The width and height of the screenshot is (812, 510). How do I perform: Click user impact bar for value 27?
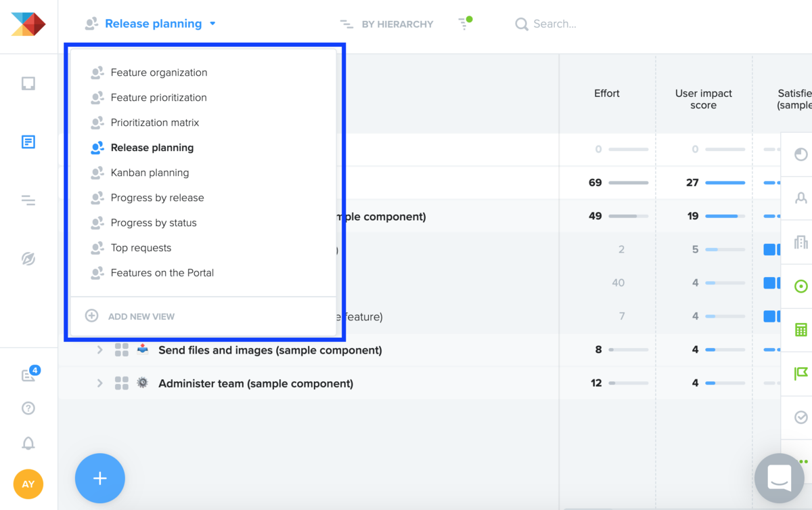725,183
